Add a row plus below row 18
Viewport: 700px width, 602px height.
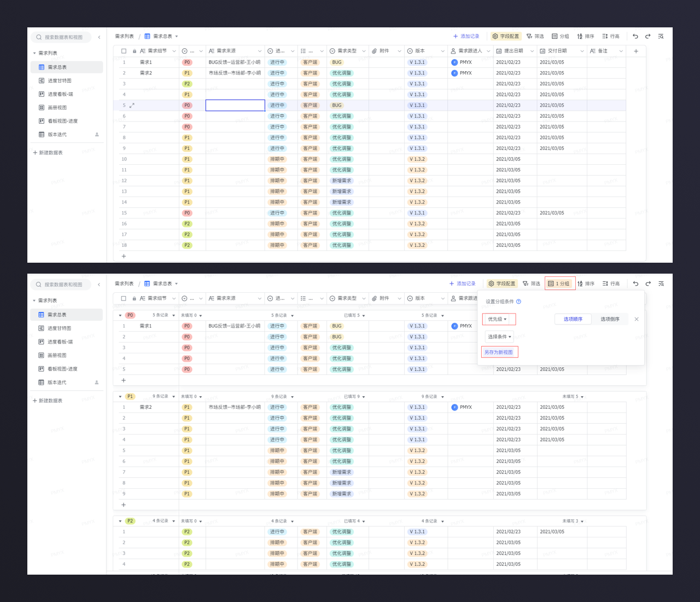(124, 256)
